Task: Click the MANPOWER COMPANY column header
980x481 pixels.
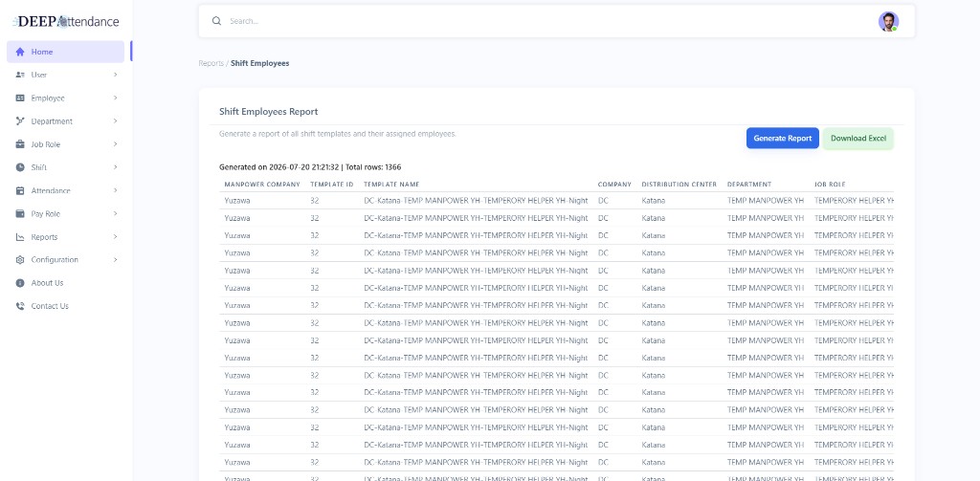Action: [x=262, y=185]
